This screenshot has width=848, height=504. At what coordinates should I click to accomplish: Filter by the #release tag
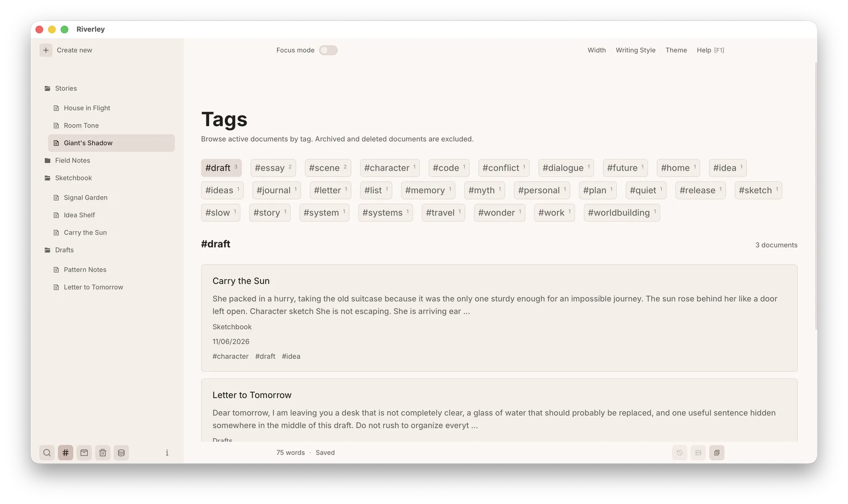point(700,191)
